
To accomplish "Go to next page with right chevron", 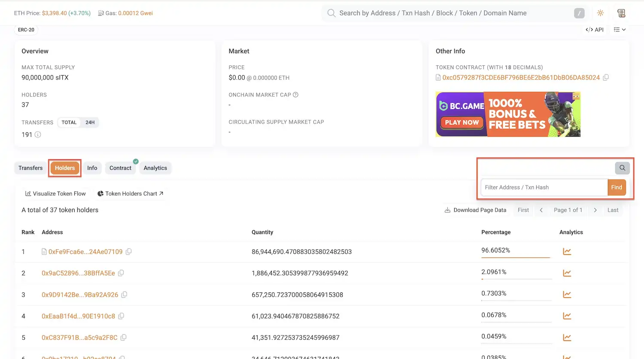I will tap(595, 210).
